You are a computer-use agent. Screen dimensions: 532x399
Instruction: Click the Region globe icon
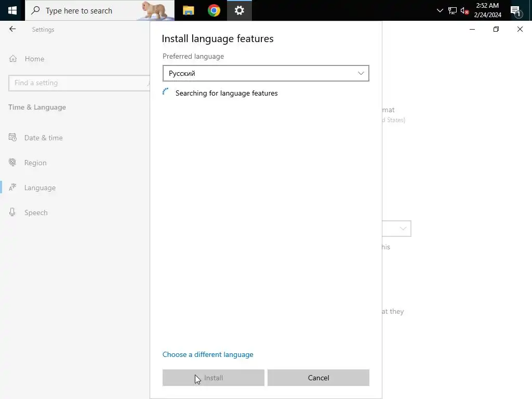(12, 163)
